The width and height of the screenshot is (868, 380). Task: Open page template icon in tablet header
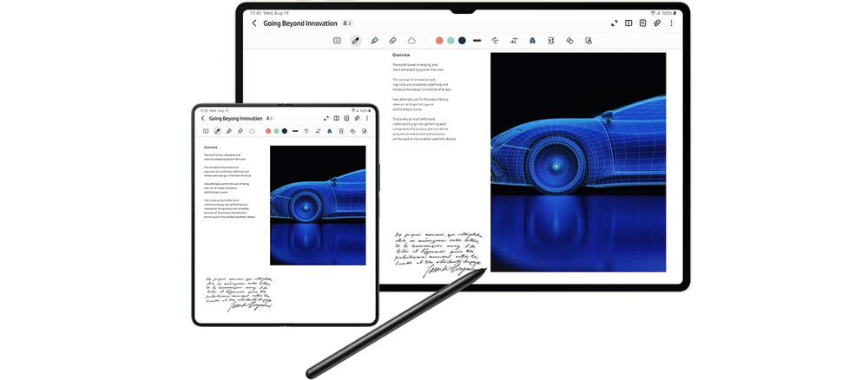coord(643,23)
